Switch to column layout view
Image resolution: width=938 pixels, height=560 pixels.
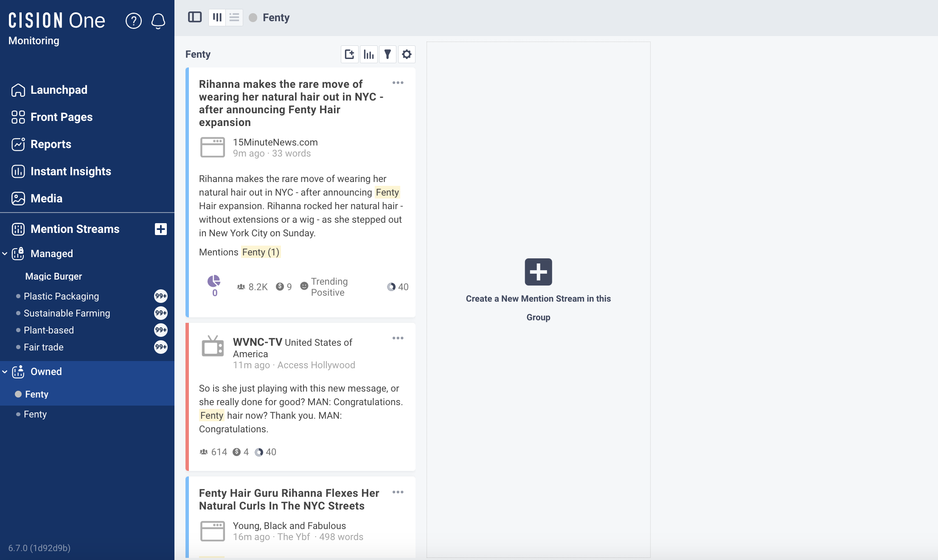[x=217, y=17]
